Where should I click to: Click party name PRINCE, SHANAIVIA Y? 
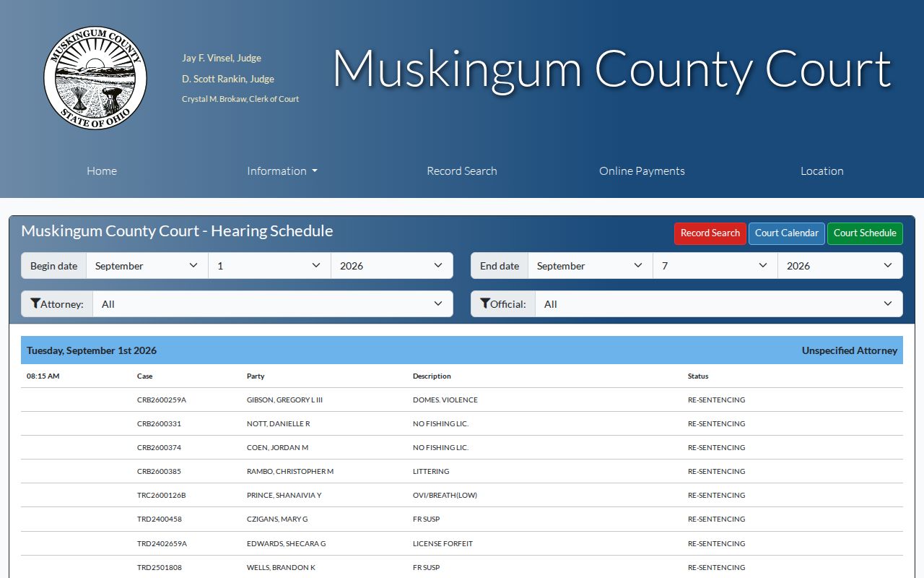[x=284, y=495]
